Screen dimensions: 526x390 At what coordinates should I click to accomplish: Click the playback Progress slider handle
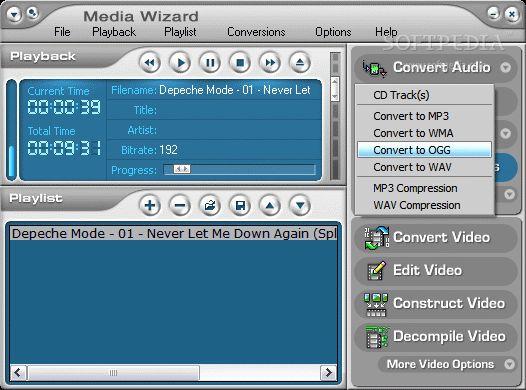182,169
